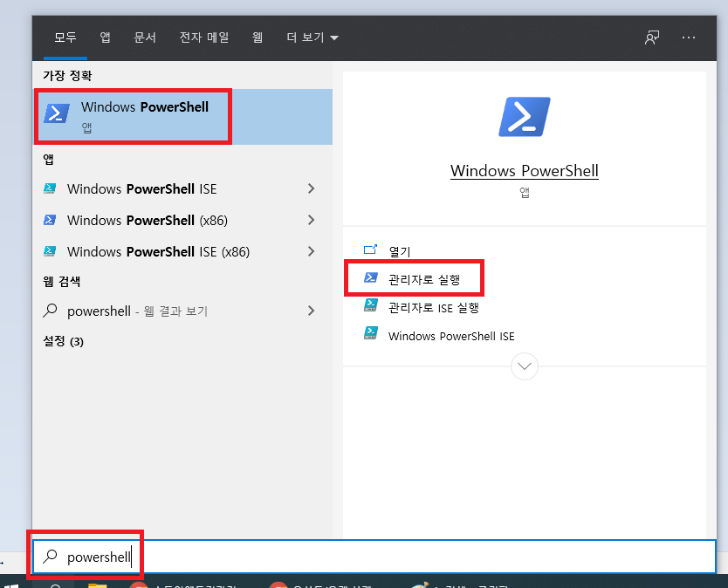Choose 관리자로 ISE 실행
Image resolution: width=728 pixels, height=588 pixels.
433,308
